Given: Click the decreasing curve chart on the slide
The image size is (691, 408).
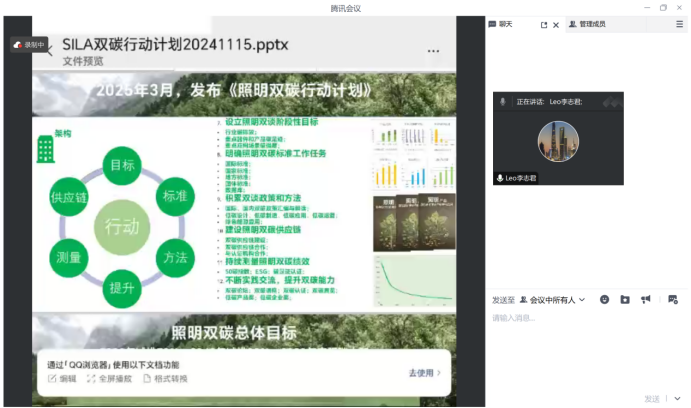Looking at the screenshot, I should tap(414, 281).
